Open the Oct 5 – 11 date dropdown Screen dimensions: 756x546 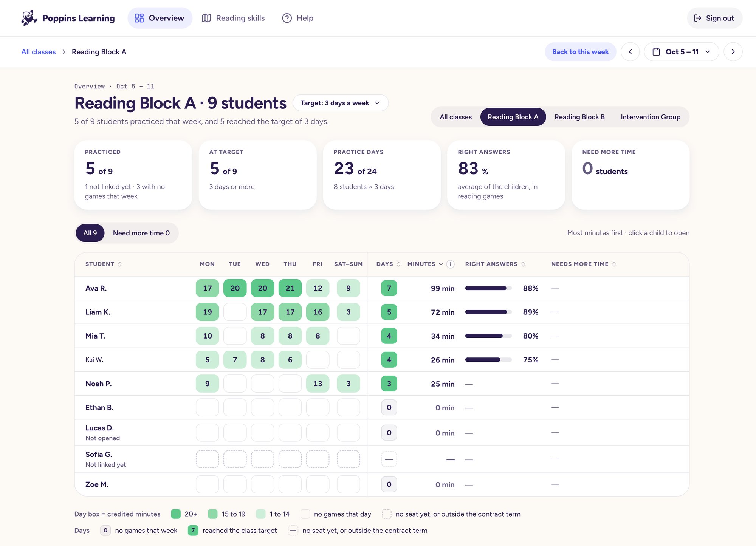coord(682,52)
